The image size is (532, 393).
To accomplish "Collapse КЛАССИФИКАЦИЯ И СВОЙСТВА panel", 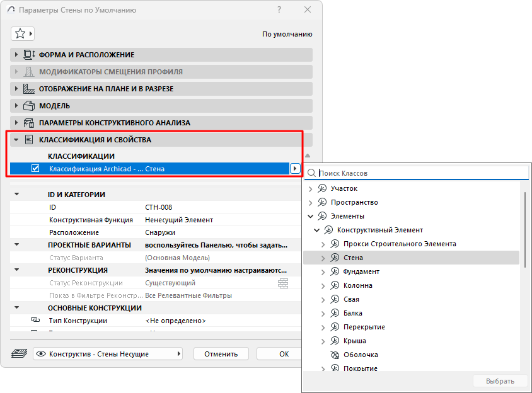I will (16, 140).
